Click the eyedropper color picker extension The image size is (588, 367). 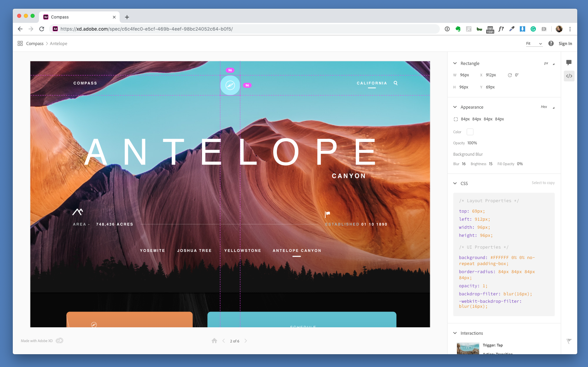point(512,29)
